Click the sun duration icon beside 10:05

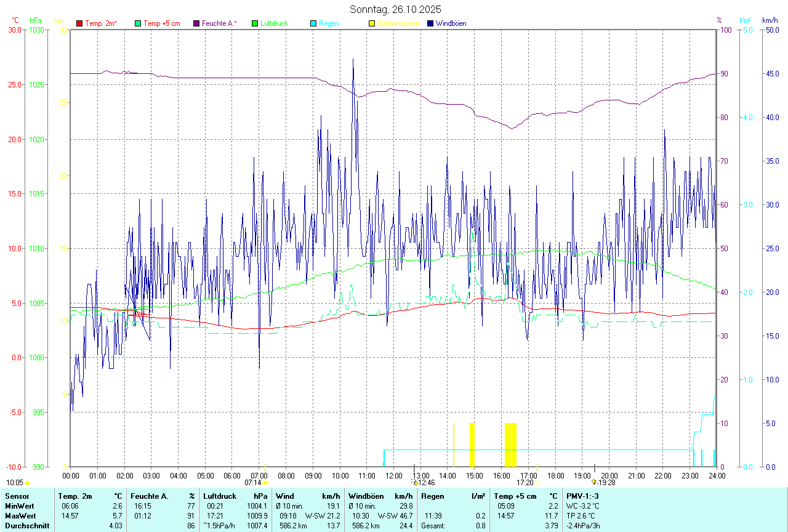pos(27,483)
